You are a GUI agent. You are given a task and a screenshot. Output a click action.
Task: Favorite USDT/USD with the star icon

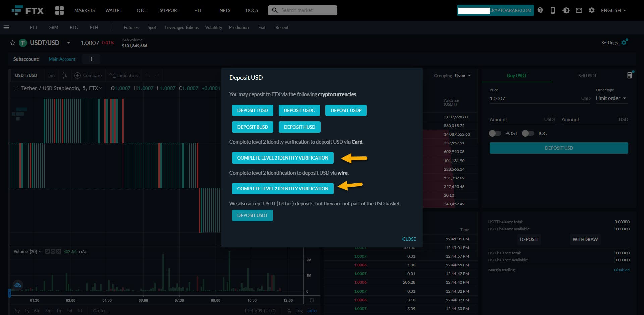(13, 43)
